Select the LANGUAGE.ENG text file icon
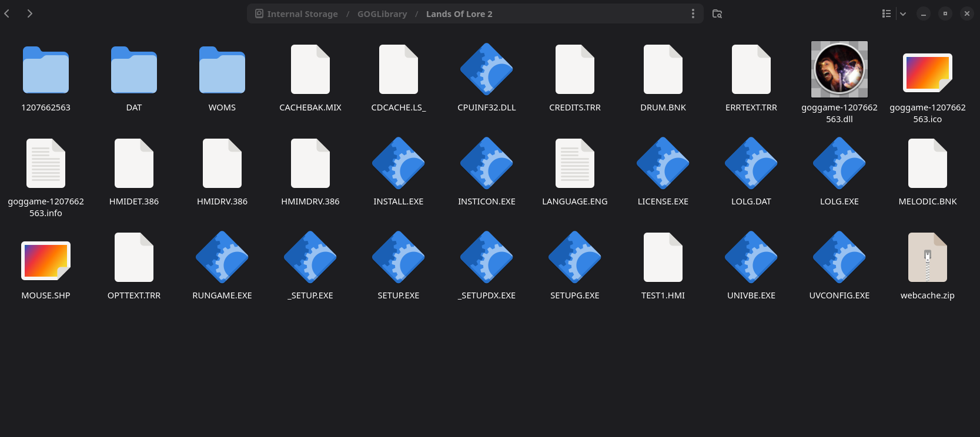 (575, 163)
